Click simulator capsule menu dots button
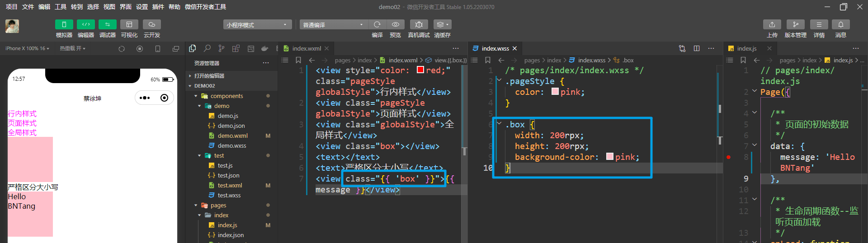The width and height of the screenshot is (868, 243). click(x=145, y=98)
